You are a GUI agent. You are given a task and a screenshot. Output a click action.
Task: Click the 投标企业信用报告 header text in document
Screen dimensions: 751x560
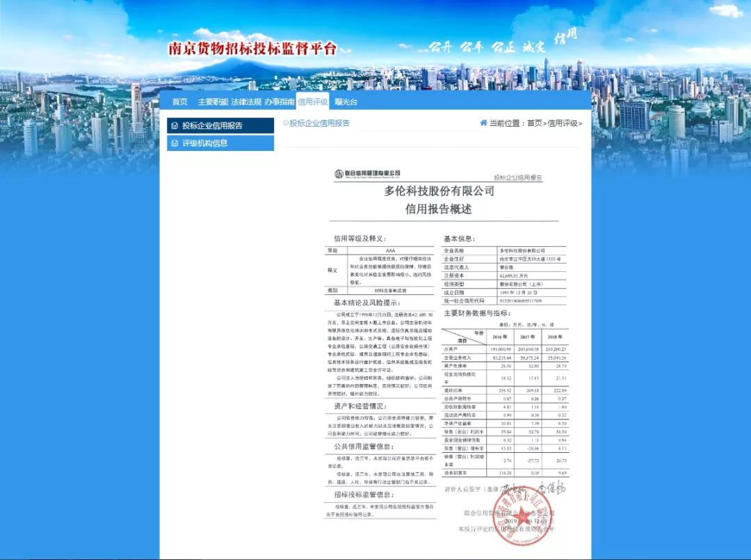[518, 177]
